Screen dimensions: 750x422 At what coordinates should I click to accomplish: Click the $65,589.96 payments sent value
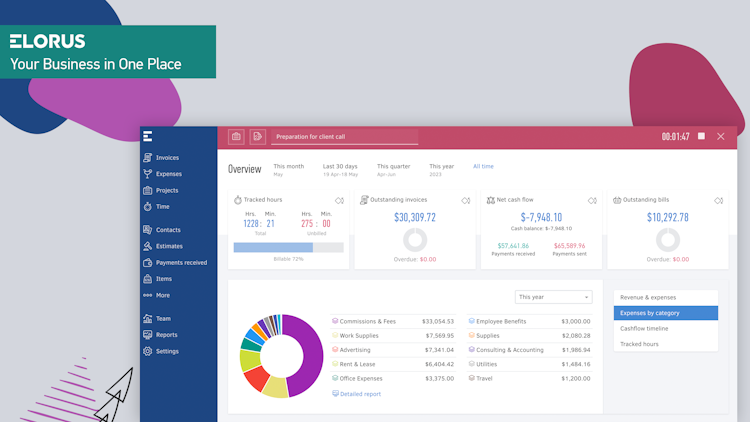(x=569, y=246)
